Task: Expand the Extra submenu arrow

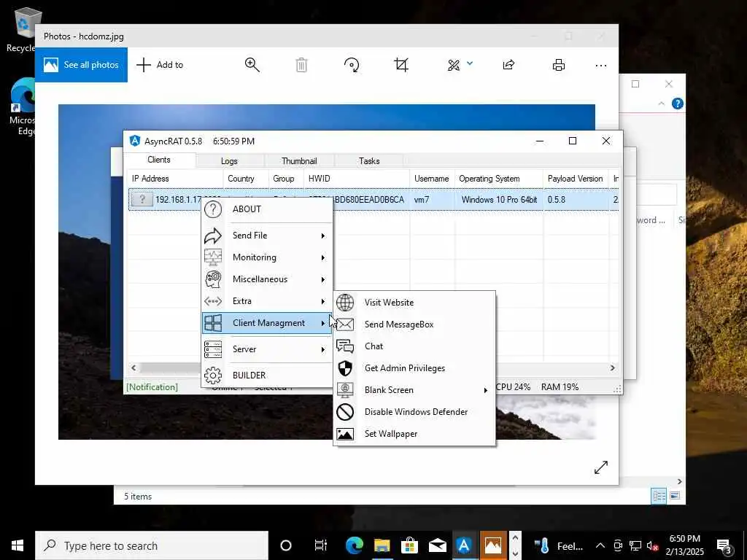Action: point(323,301)
